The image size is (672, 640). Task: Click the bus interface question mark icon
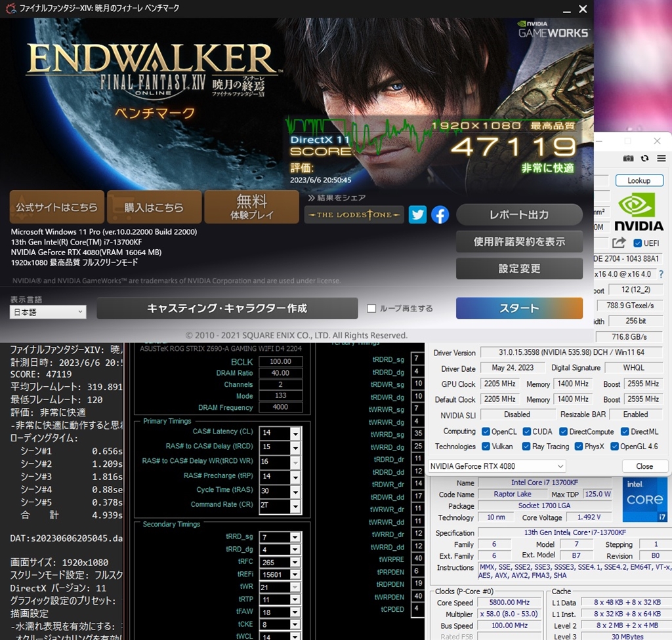661,274
